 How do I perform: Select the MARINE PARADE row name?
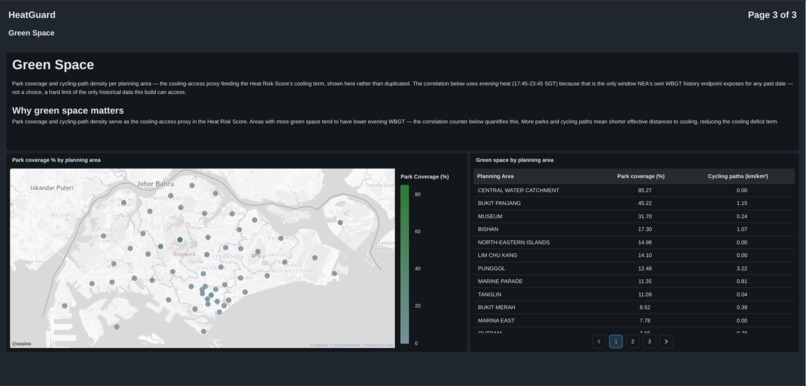pyautogui.click(x=500, y=281)
